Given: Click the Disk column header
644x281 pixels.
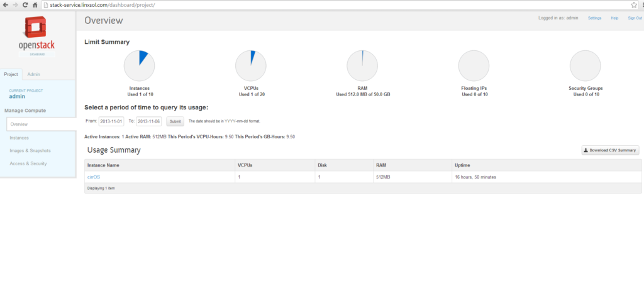Looking at the screenshot, I should point(344,165).
